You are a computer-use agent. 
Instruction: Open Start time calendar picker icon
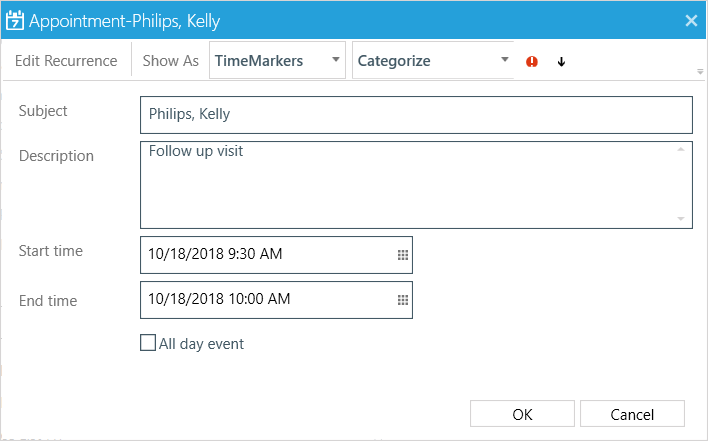[403, 255]
